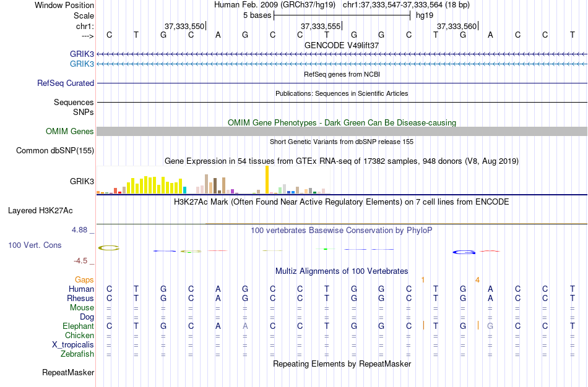Click the hg19 label next to scale bar
The image size is (588, 387).
coord(425,15)
